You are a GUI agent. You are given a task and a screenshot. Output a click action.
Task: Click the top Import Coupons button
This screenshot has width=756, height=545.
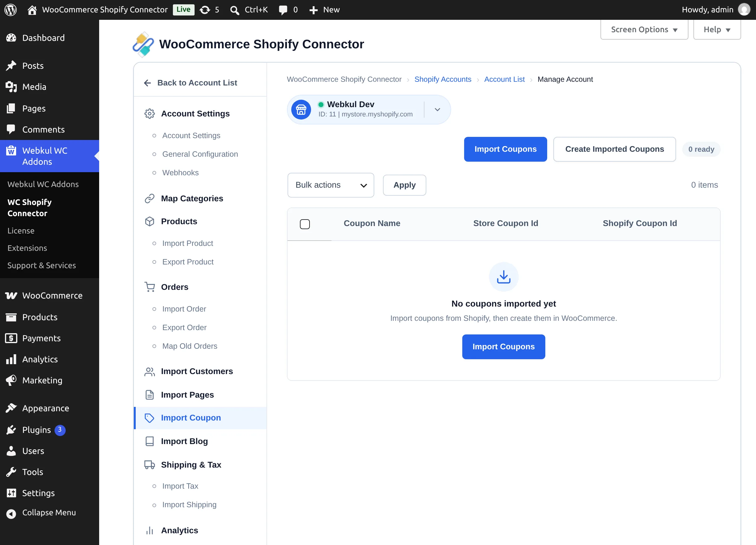505,149
